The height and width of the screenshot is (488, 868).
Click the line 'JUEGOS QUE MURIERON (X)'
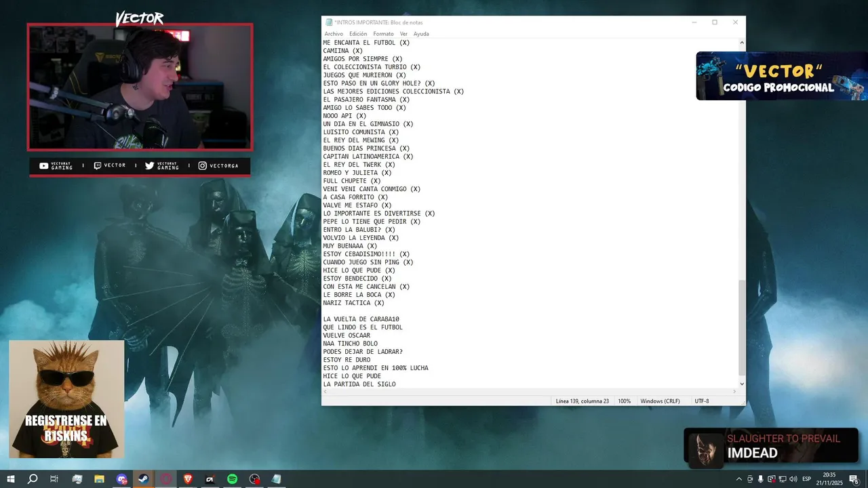pyautogui.click(x=365, y=75)
